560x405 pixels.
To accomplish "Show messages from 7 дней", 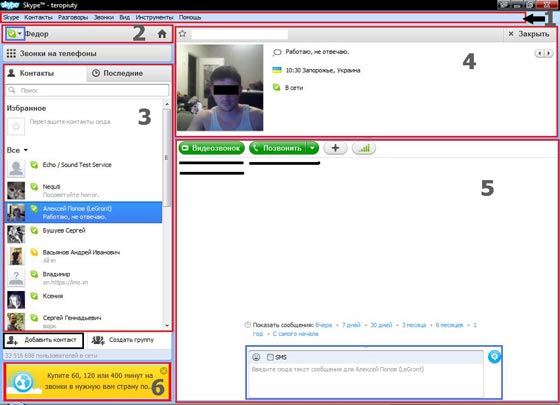I will pos(351,325).
